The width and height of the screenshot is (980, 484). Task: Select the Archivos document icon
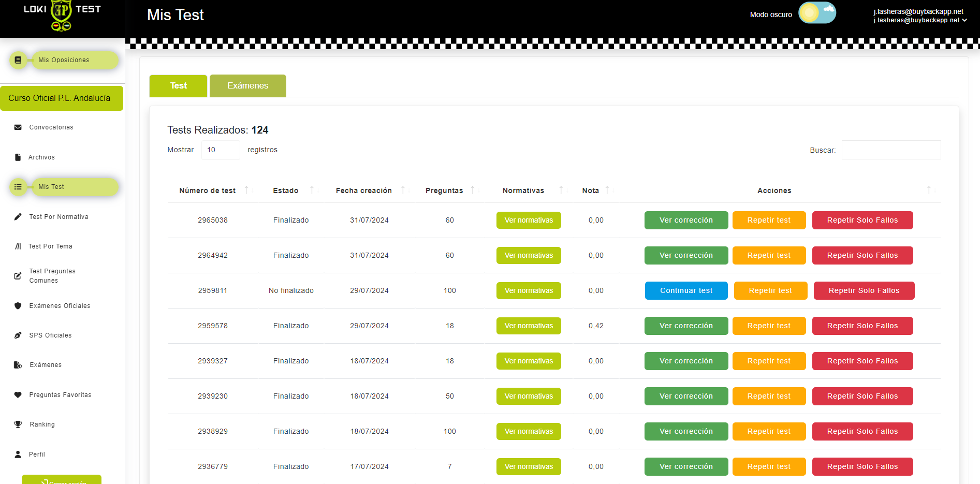pyautogui.click(x=18, y=157)
